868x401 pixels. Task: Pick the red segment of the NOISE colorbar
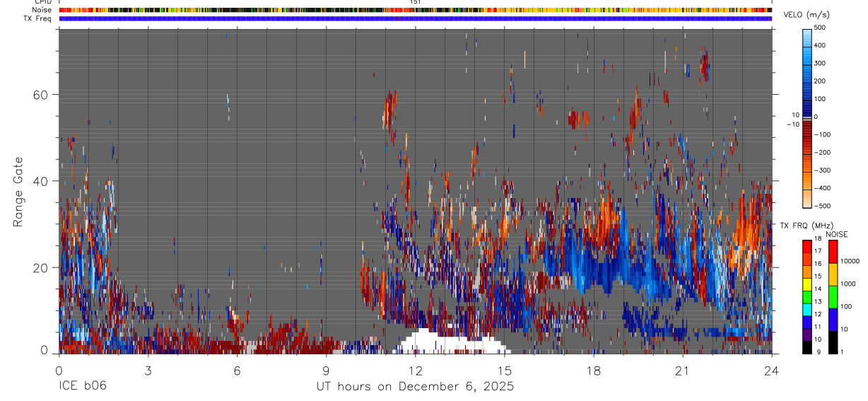point(833,251)
